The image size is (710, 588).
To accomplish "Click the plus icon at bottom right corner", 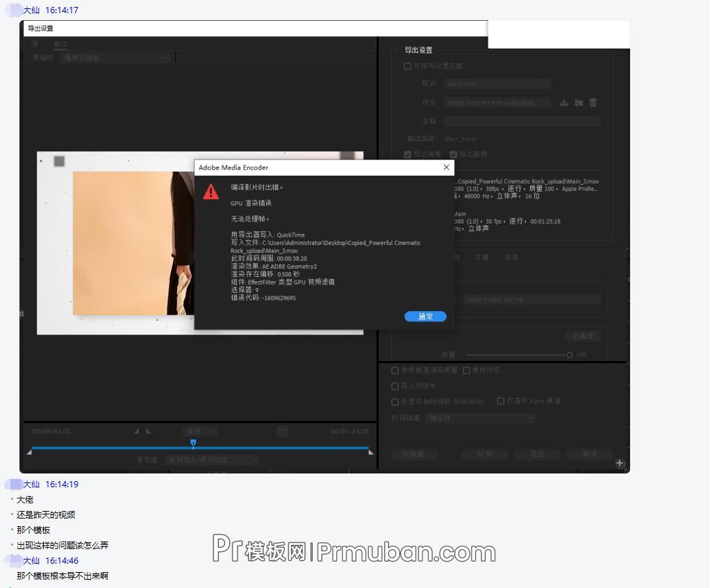I will point(620,463).
